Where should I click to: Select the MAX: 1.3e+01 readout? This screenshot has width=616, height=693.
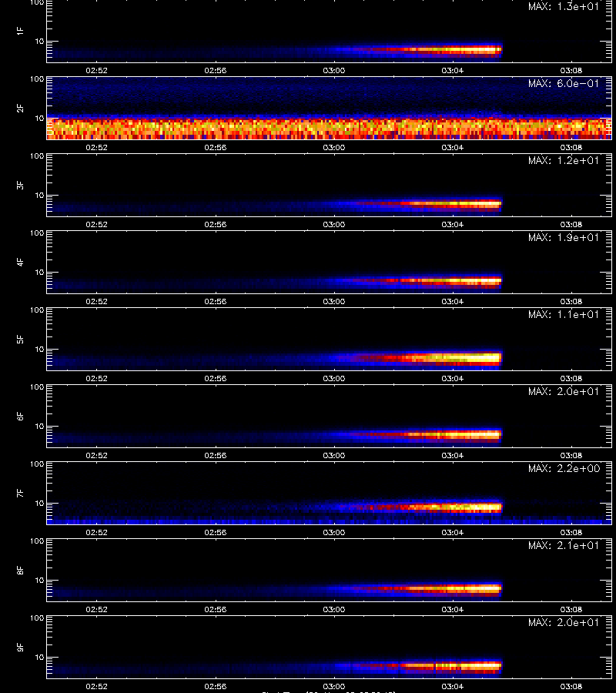(564, 7)
